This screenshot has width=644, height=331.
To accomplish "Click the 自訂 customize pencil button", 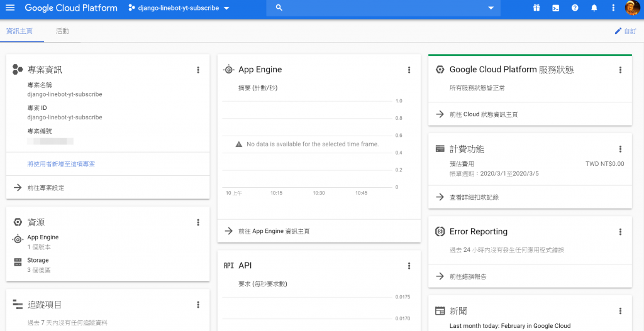I will [x=625, y=31].
